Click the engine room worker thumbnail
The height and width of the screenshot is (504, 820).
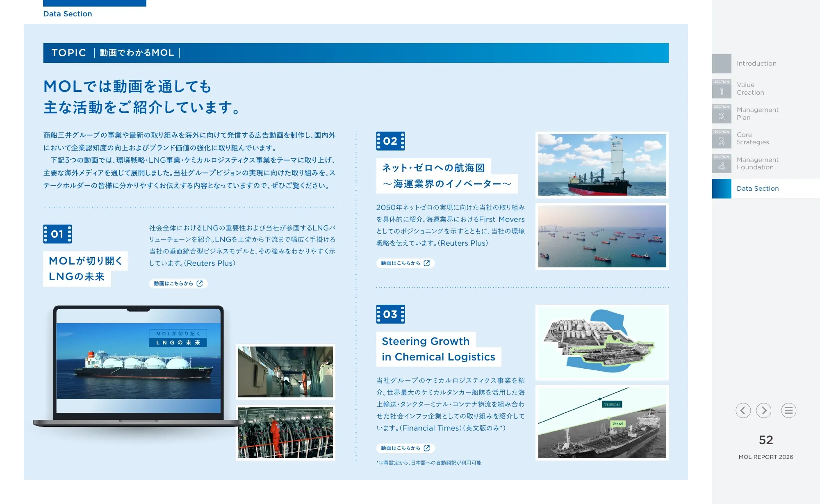[285, 433]
